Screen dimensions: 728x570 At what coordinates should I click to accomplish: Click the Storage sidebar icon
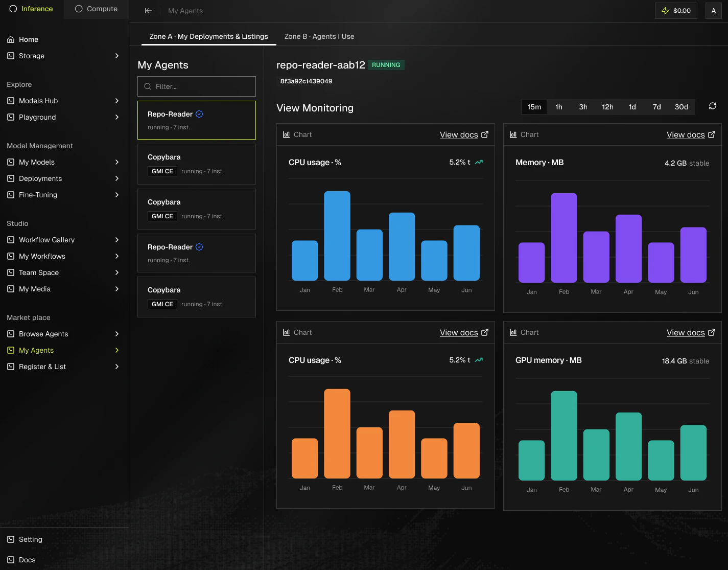click(11, 56)
